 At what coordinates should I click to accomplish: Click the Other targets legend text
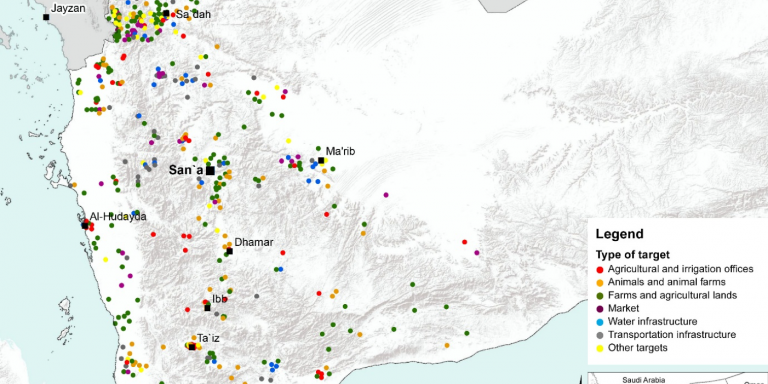point(638,348)
